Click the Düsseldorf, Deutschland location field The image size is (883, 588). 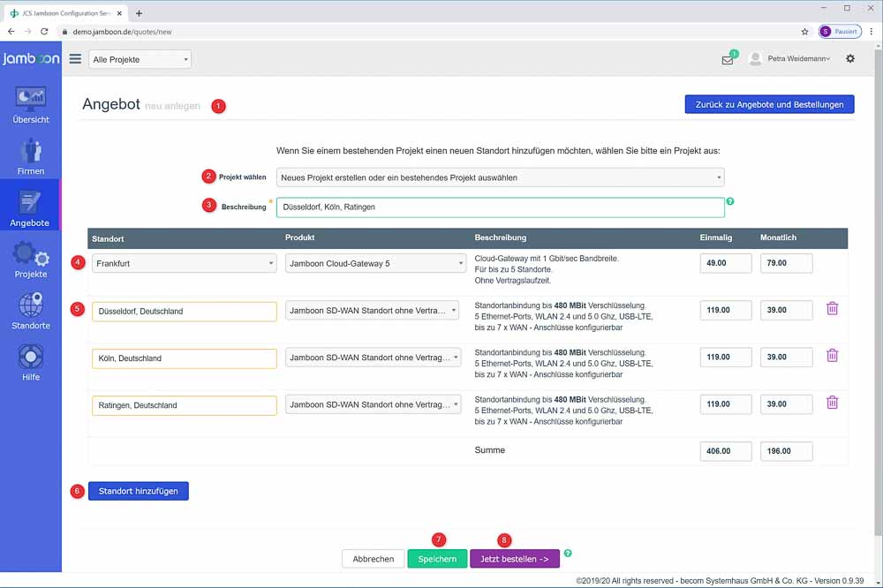[x=185, y=312]
